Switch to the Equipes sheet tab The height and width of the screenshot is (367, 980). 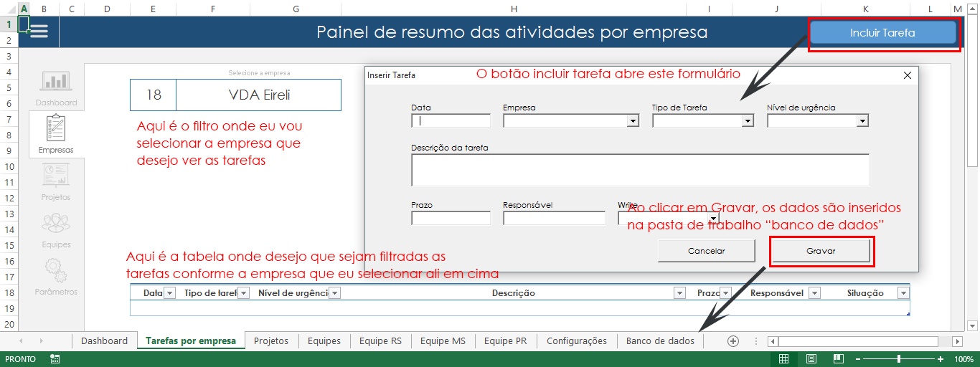pos(324,341)
